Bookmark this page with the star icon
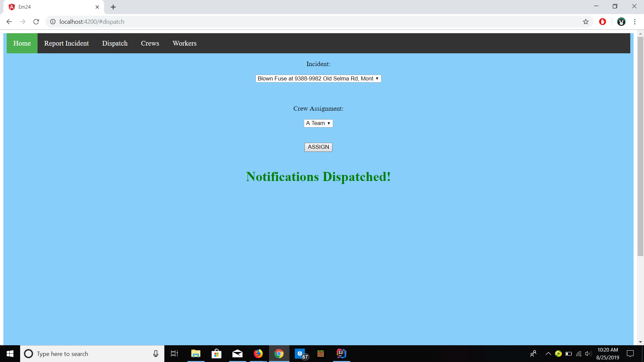The image size is (644, 362). [x=586, y=22]
